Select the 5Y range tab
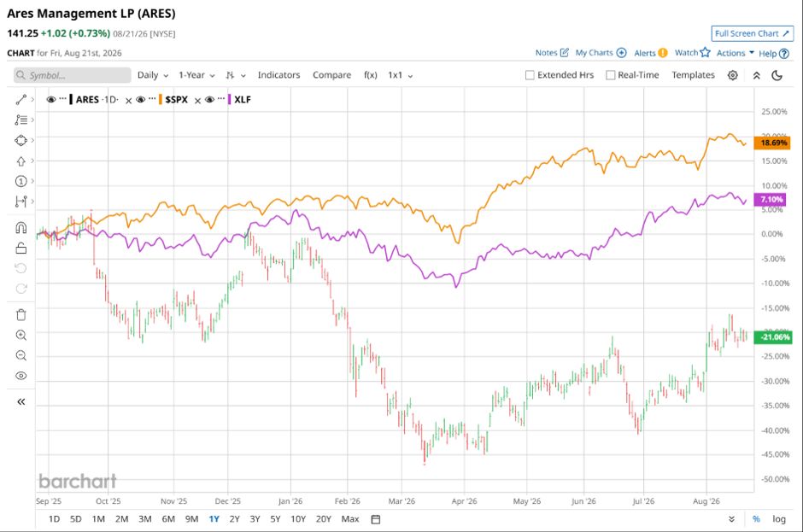 276,519
